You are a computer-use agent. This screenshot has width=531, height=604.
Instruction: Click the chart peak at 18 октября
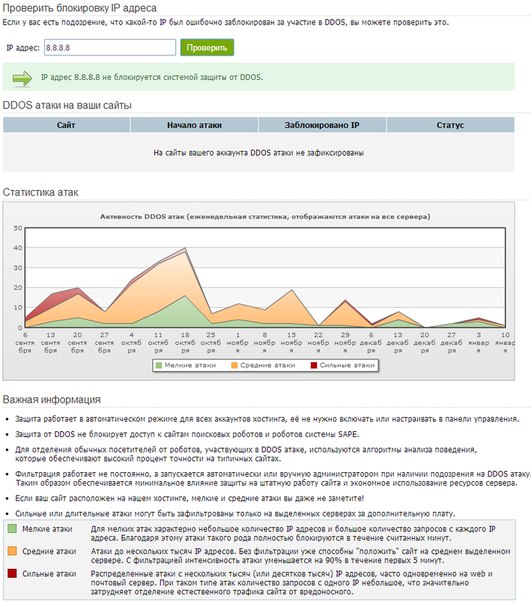coord(185,248)
